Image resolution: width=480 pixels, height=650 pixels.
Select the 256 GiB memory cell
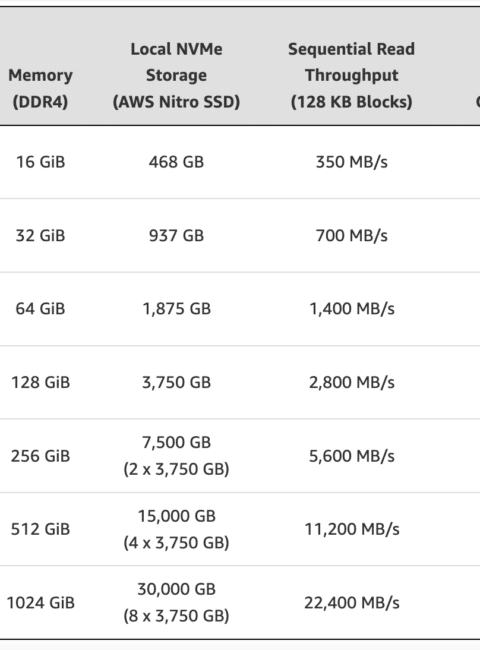click(40, 456)
